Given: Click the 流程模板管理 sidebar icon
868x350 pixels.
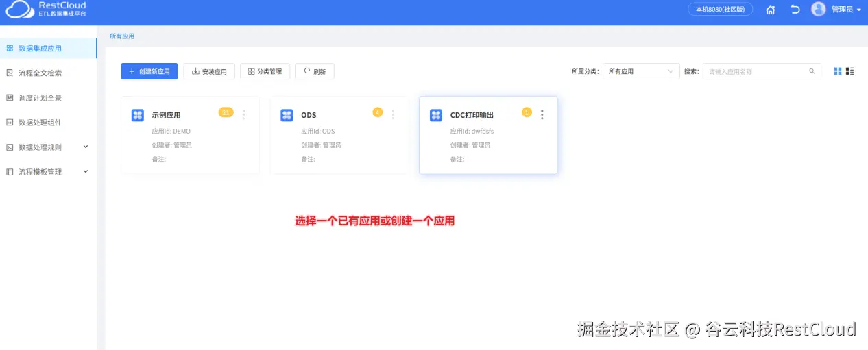Looking at the screenshot, I should pyautogui.click(x=10, y=171).
